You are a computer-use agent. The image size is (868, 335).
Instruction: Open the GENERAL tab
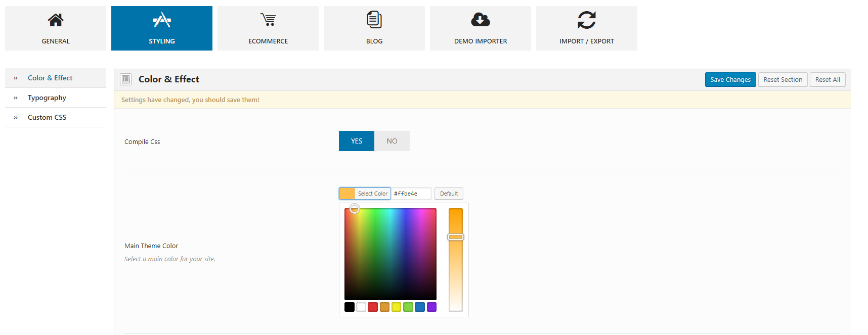(56, 28)
